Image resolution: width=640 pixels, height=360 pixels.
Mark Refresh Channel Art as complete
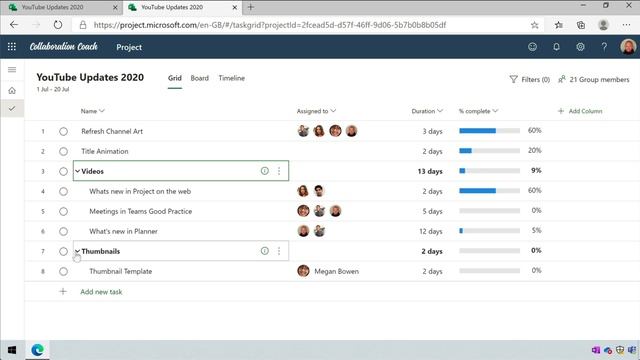pos(63,131)
